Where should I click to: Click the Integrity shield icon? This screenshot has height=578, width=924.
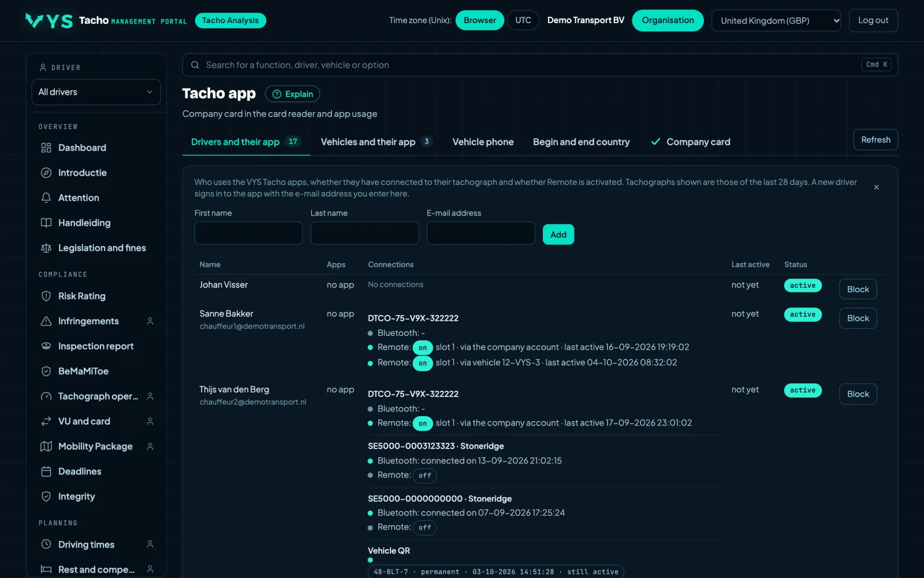click(46, 497)
